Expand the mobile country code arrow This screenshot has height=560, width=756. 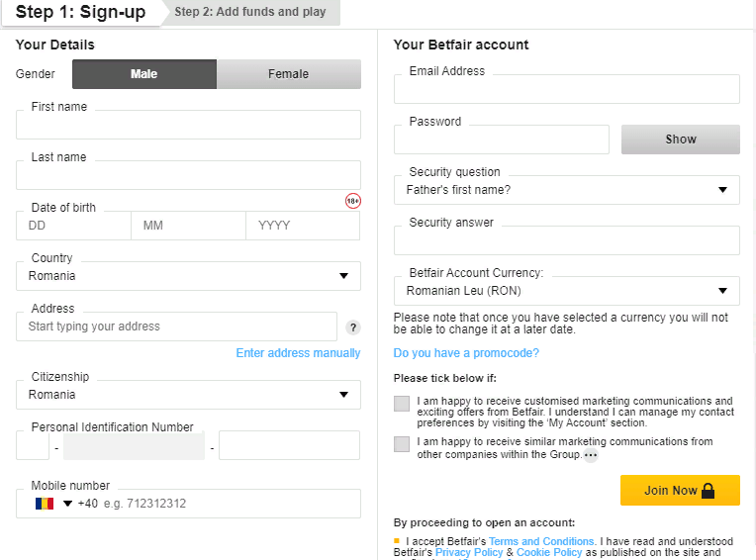click(x=67, y=504)
